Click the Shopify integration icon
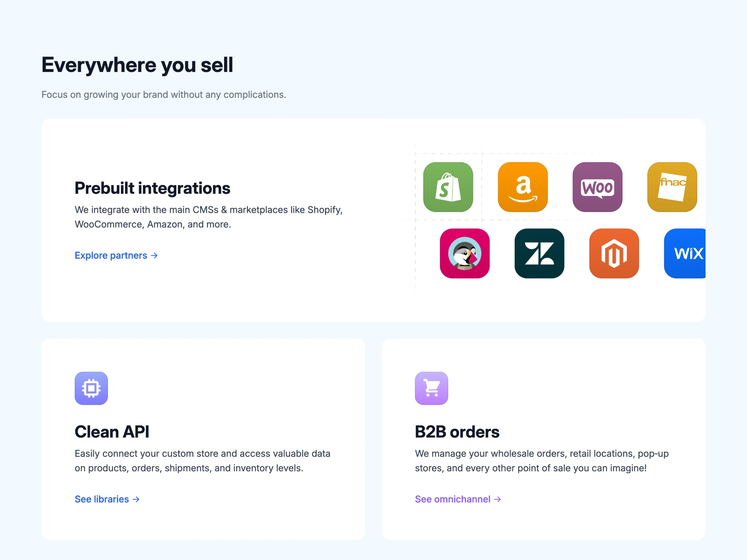 point(448,187)
